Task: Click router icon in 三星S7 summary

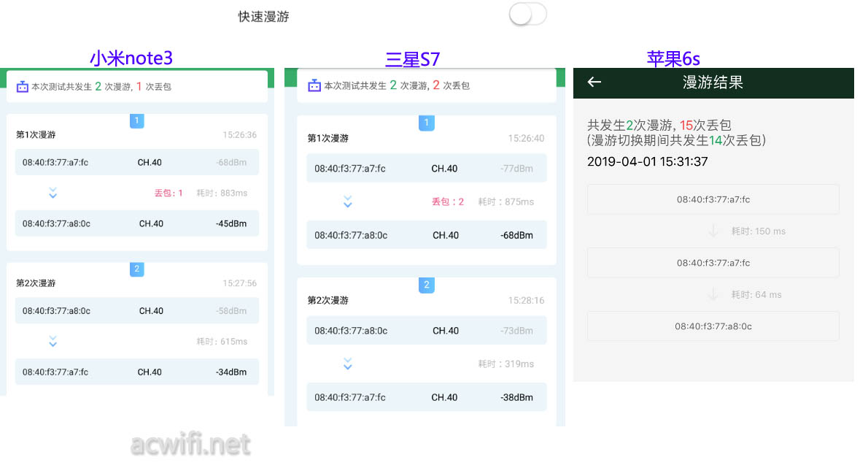Action: (x=314, y=85)
